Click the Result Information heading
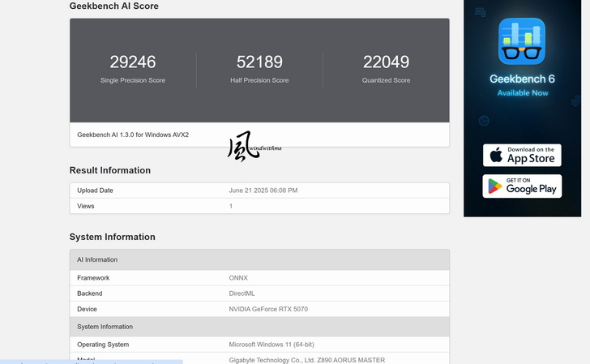This screenshot has width=590, height=364. (x=109, y=170)
